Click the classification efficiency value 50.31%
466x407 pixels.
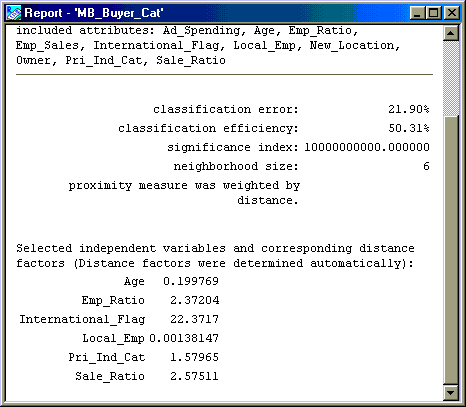tap(409, 128)
